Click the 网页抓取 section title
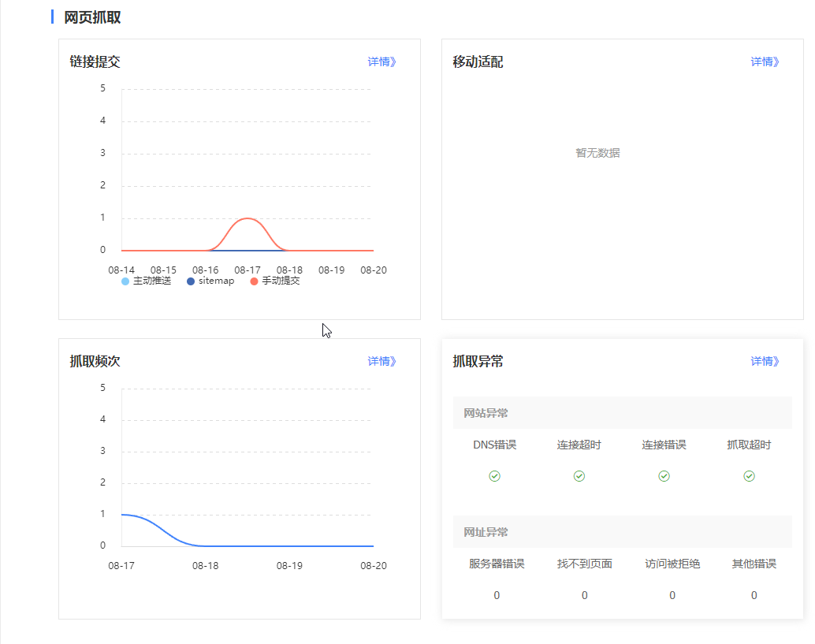815x644 pixels. [x=92, y=17]
